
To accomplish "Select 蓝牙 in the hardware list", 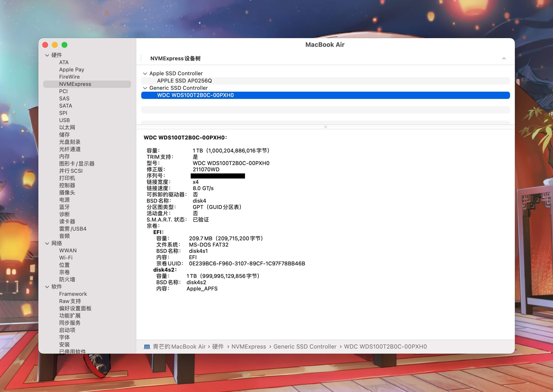I will pyautogui.click(x=64, y=207).
